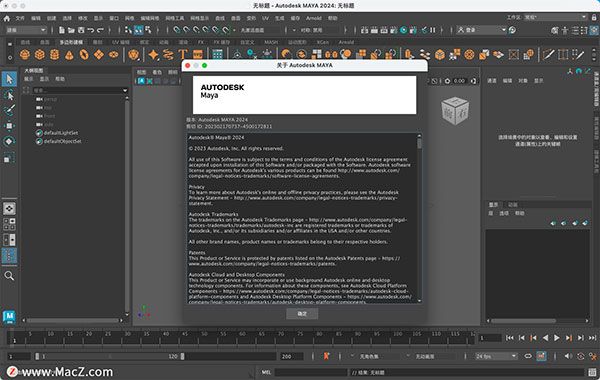Enable select by component type mode
The image size is (600, 380).
[148, 30]
